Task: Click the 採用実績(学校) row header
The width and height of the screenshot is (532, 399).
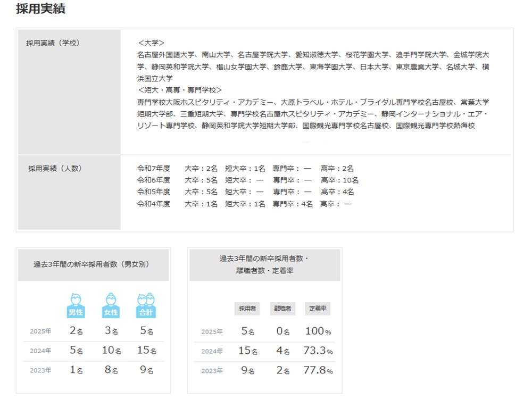Action: (53, 43)
